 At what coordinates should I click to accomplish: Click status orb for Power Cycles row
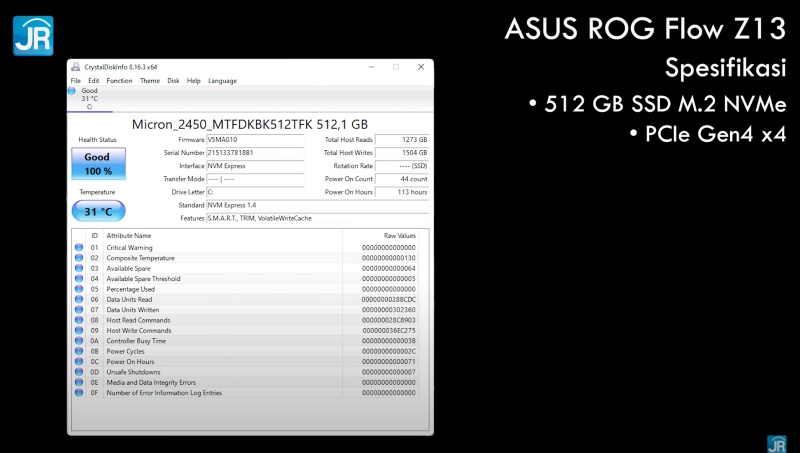pos(79,351)
